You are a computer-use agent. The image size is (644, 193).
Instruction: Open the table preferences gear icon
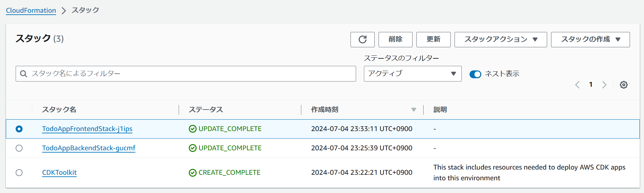pyautogui.click(x=623, y=85)
